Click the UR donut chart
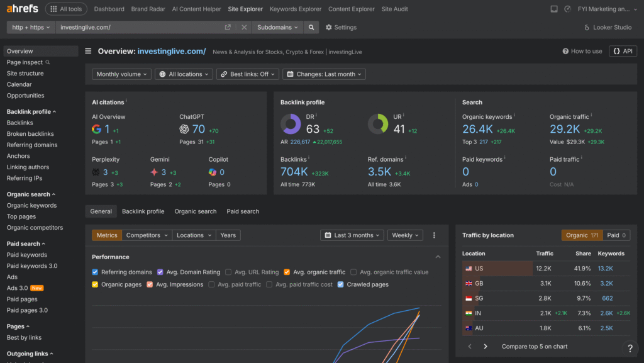Image resolution: width=644 pixels, height=363 pixels. coord(378,124)
